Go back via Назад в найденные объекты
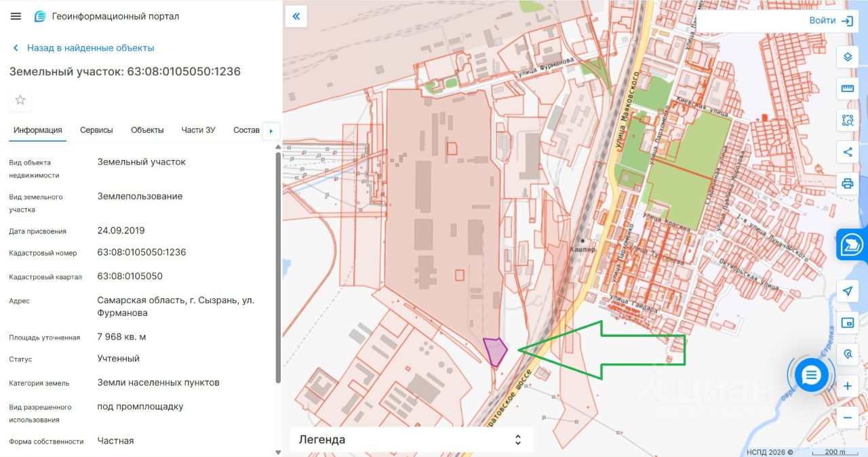 pos(84,48)
